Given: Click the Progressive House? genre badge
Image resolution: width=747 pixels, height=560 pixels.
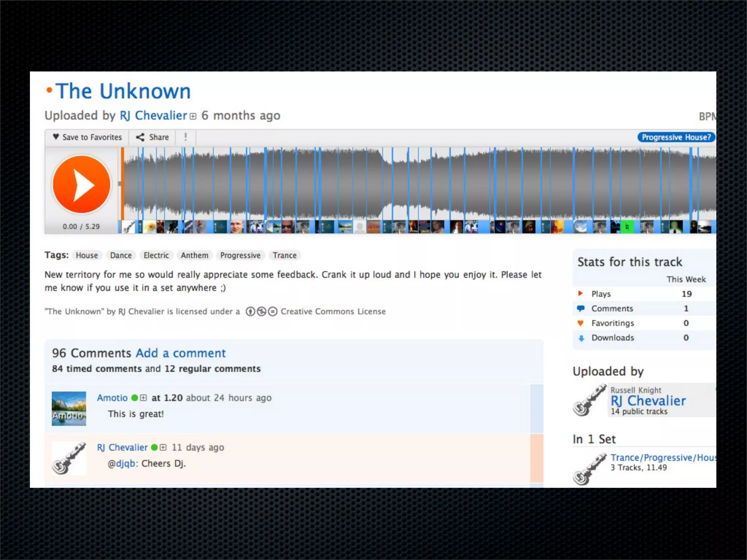Looking at the screenshot, I should 676,137.
